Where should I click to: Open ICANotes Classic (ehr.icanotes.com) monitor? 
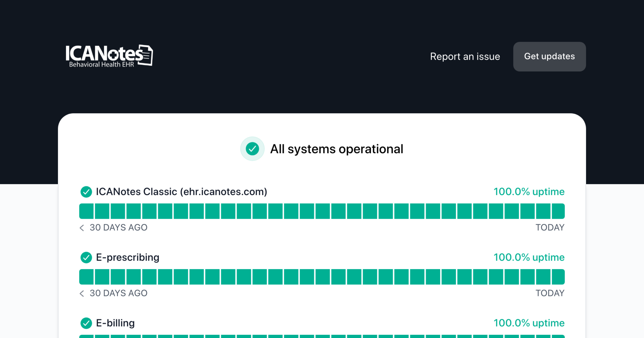pos(182,192)
